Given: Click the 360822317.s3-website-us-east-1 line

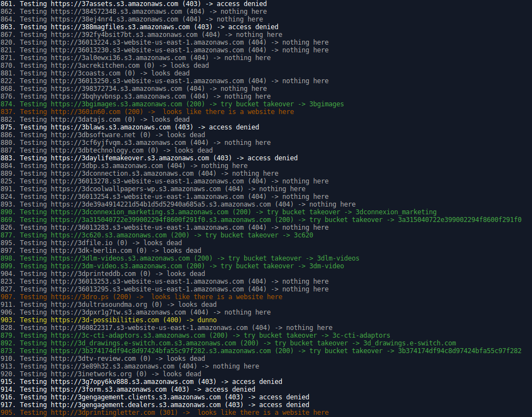Looking at the screenshot, I should point(166,328).
